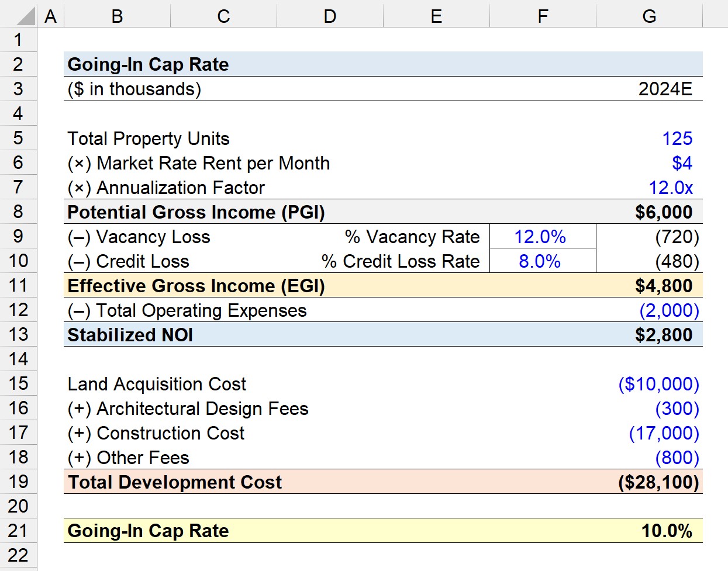Select row 4 header

pos(18,113)
